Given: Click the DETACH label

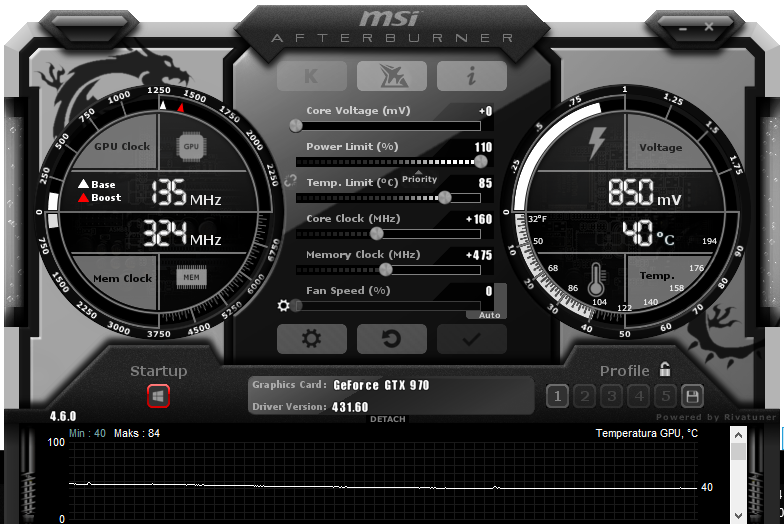Looking at the screenshot, I should 388,419.
